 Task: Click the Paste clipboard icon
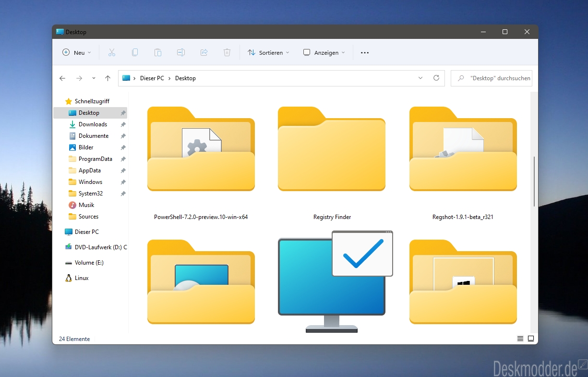(x=158, y=52)
